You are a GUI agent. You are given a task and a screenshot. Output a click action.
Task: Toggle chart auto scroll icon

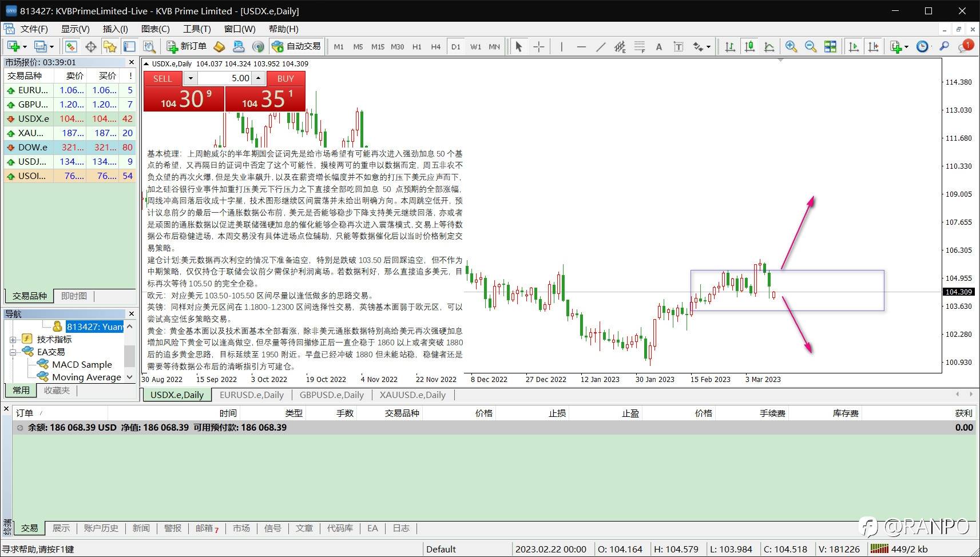pos(854,46)
